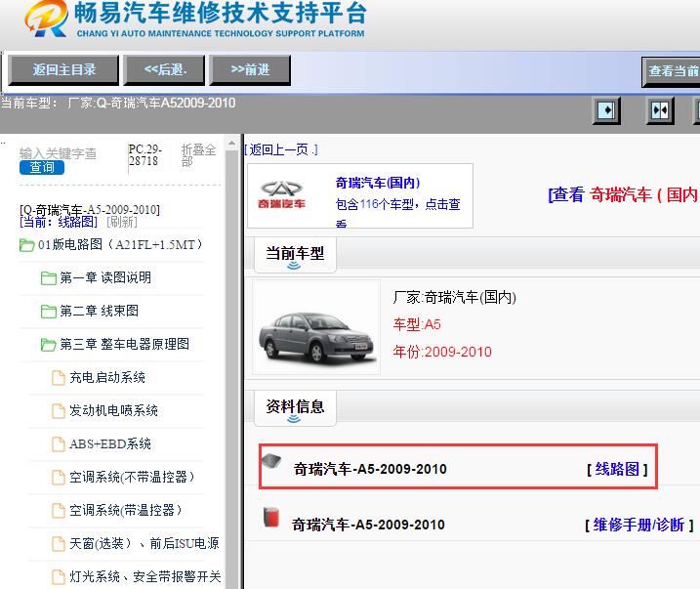Click the 灯光系统 page icon
The width and height of the screenshot is (700, 589).
click(58, 576)
